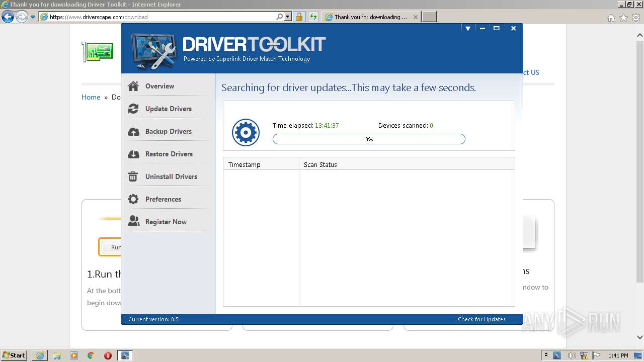The width and height of the screenshot is (644, 362).
Task: Click the address bar search magnifier
Action: coord(280,17)
